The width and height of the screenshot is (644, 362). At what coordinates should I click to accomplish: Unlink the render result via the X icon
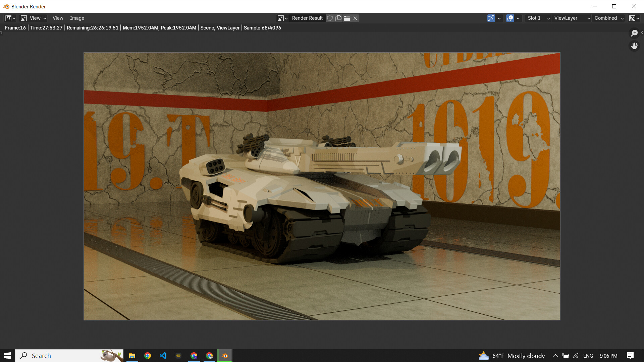coord(355,18)
